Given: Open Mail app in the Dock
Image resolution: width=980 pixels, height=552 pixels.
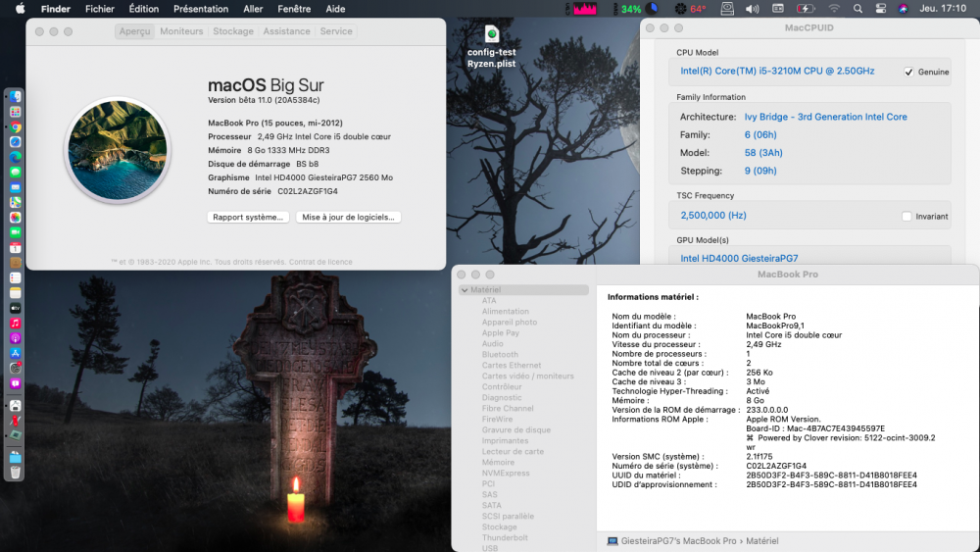Looking at the screenshot, I should [x=15, y=187].
